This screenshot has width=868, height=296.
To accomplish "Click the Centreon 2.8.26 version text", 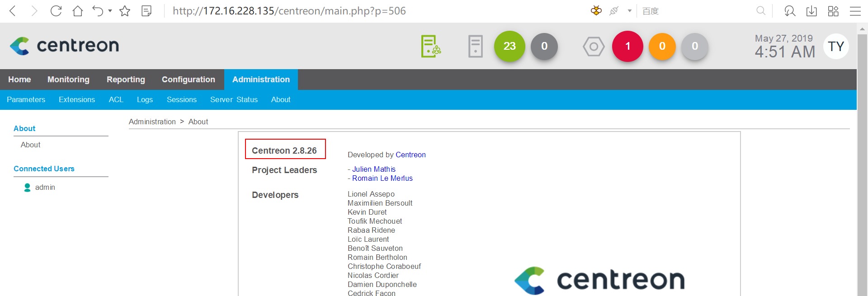I will tap(284, 150).
